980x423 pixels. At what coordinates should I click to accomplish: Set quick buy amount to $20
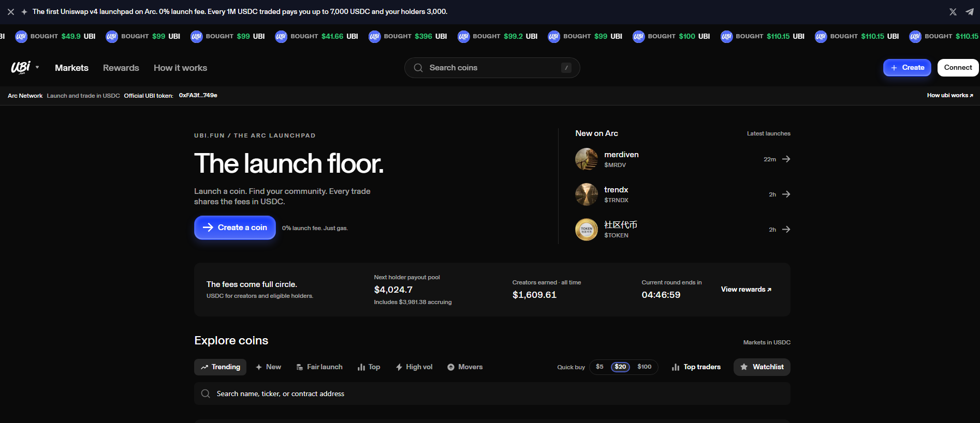point(620,367)
